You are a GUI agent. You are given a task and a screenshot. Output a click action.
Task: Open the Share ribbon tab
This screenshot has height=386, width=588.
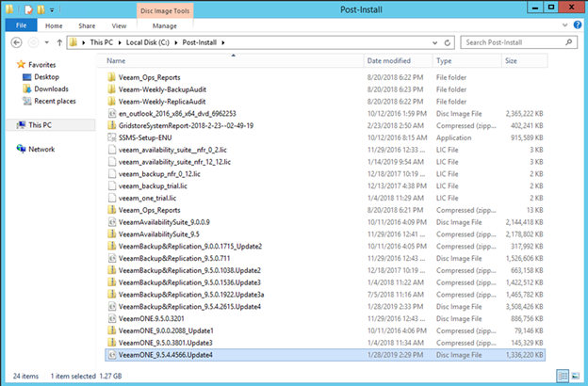point(87,25)
